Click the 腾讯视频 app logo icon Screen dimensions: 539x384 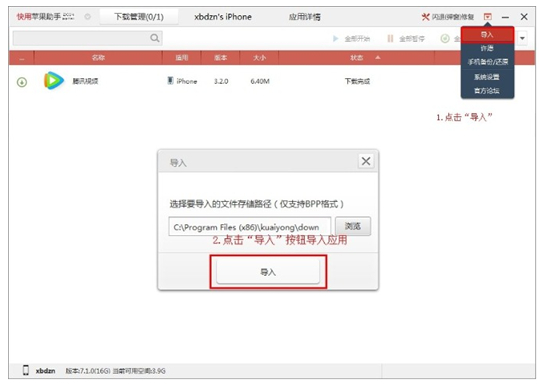coord(54,80)
